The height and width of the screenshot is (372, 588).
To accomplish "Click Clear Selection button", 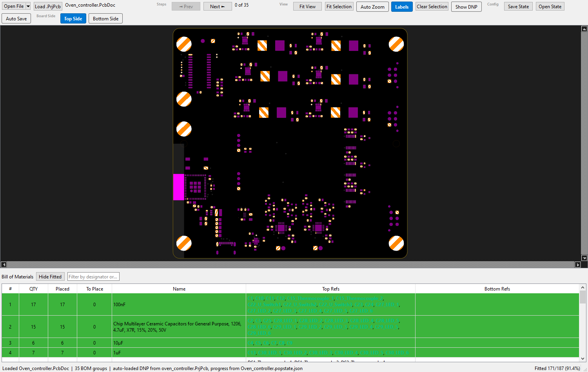I will [432, 6].
